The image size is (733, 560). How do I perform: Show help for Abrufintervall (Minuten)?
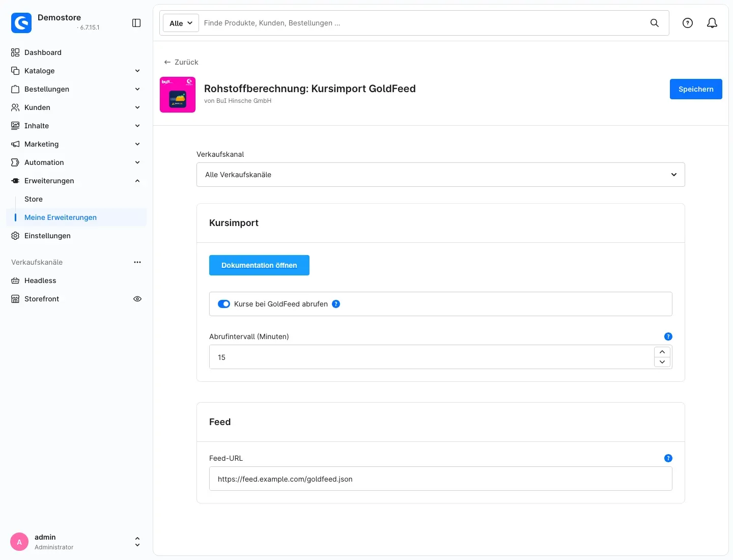click(668, 337)
